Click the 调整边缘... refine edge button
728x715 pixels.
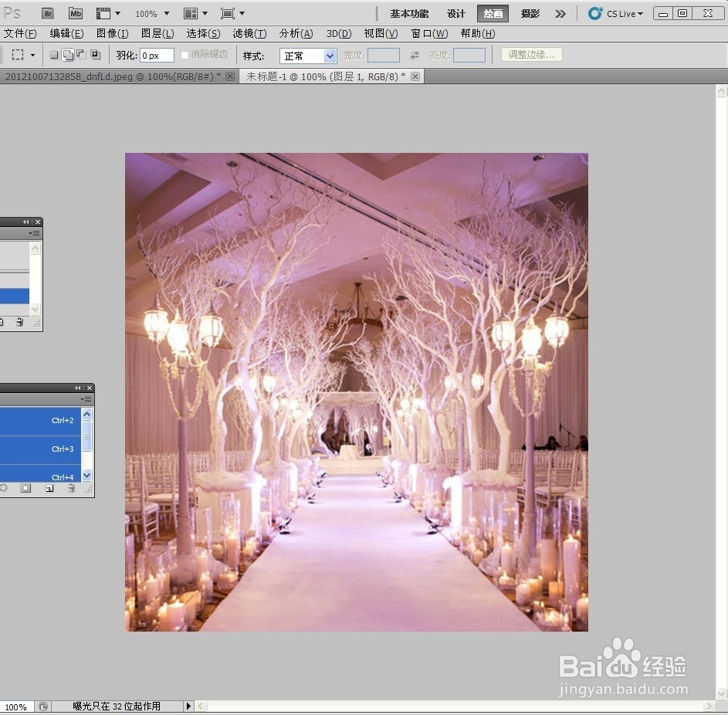tap(532, 55)
